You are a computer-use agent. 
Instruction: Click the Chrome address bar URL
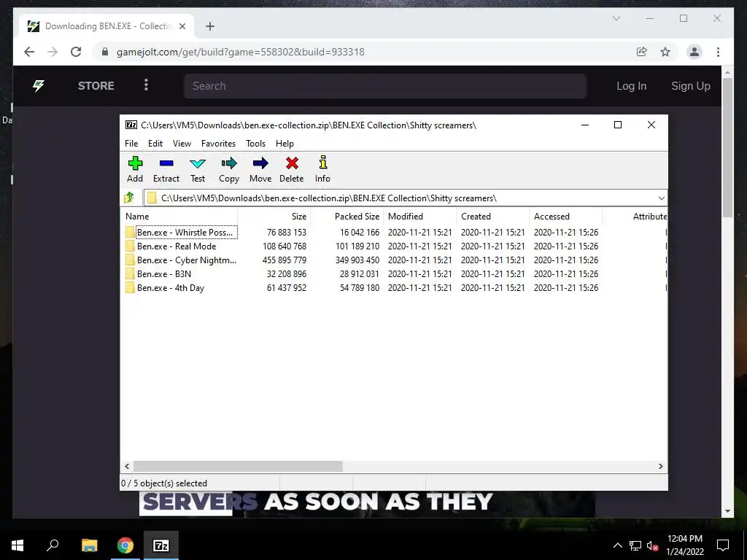point(241,52)
